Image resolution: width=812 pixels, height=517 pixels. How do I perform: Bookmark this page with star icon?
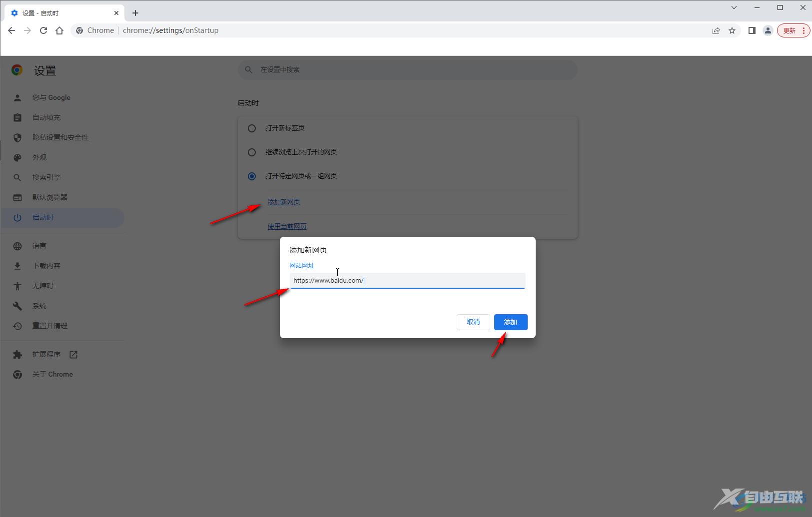pos(732,30)
